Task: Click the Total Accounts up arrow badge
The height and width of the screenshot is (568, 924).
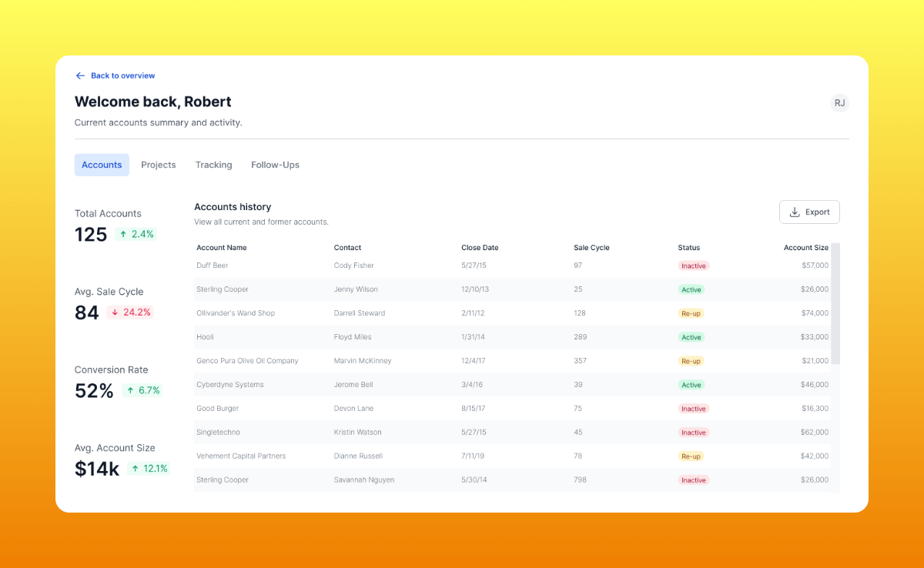Action: pos(136,234)
